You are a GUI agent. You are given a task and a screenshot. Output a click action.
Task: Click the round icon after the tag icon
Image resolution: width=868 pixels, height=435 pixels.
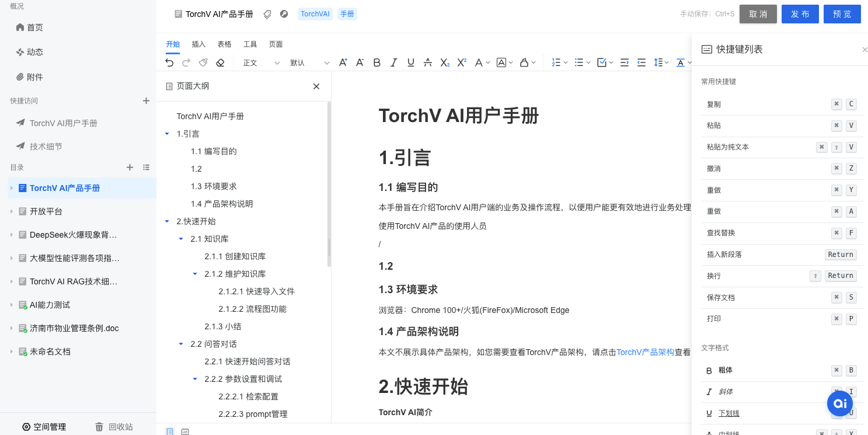[x=284, y=14]
